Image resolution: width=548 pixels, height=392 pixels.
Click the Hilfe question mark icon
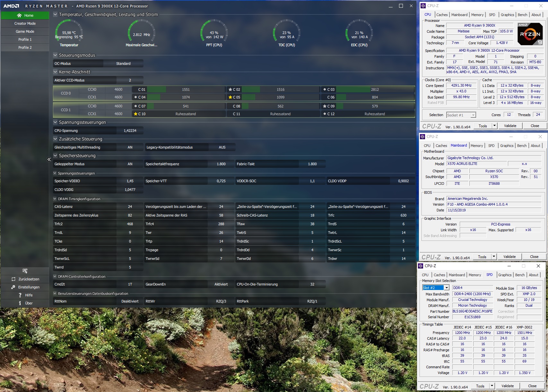[20, 295]
